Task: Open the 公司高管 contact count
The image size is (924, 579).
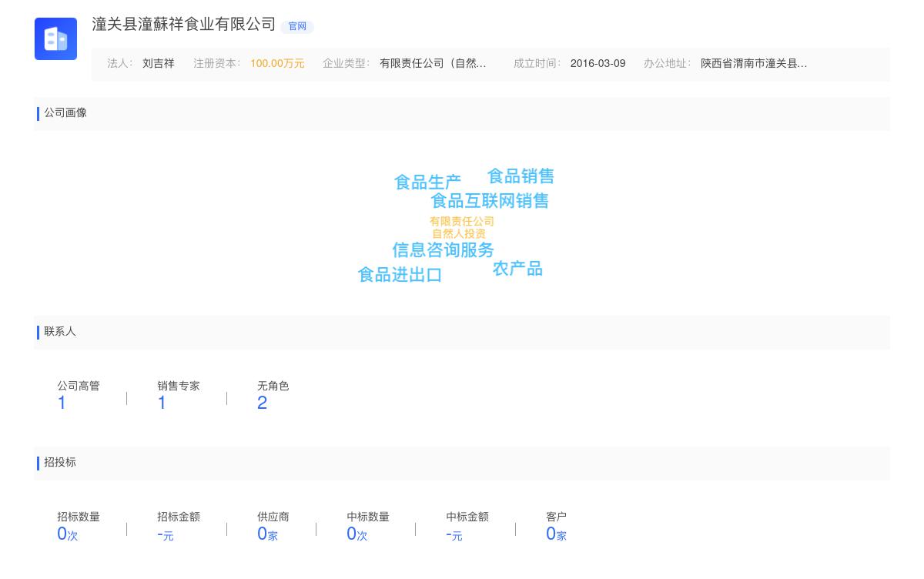Action: [x=62, y=403]
